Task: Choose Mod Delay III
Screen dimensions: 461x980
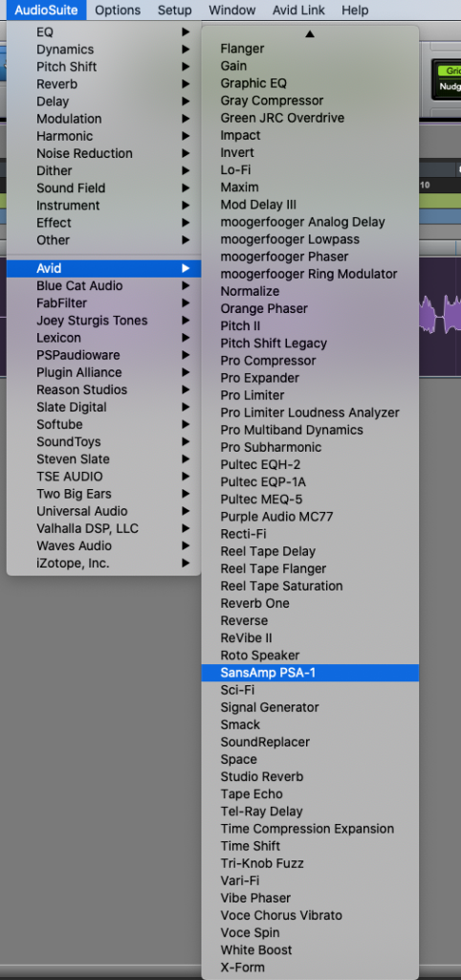Action: tap(310, 205)
